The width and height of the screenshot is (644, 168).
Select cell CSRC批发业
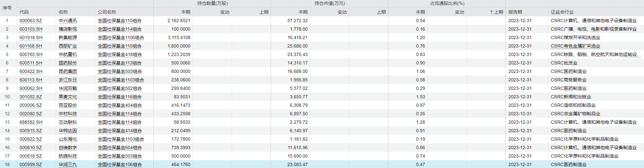[x=564, y=63]
